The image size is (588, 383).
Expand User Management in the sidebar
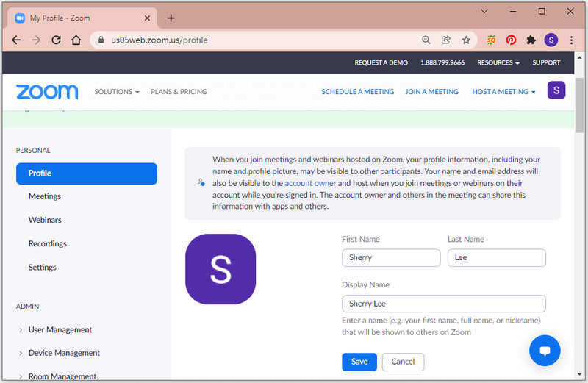coord(54,330)
